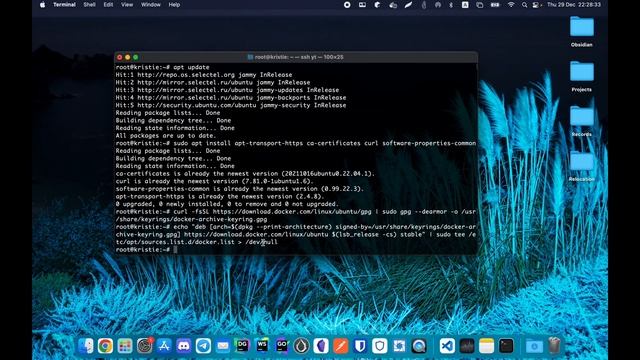
Task: Launch WebStorm (WS) from the Dock
Action: [x=262, y=346]
